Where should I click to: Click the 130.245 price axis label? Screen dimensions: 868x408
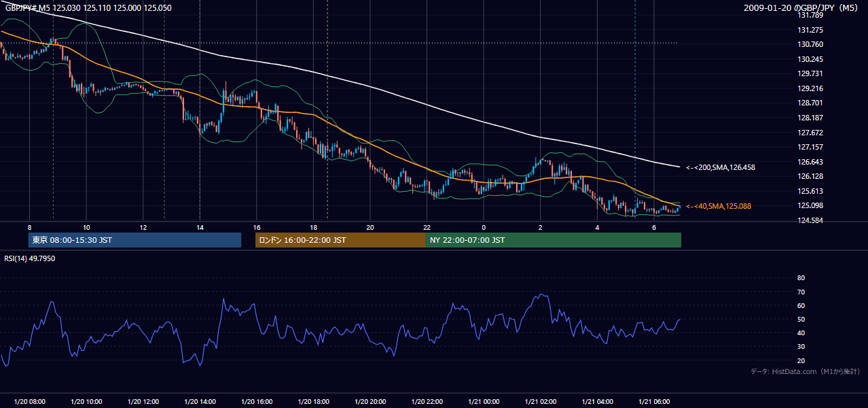[x=810, y=59]
